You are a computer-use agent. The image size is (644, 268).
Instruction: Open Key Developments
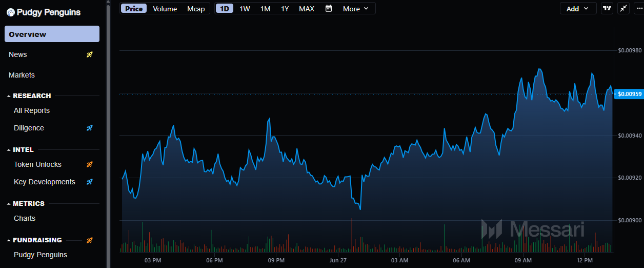click(45, 182)
